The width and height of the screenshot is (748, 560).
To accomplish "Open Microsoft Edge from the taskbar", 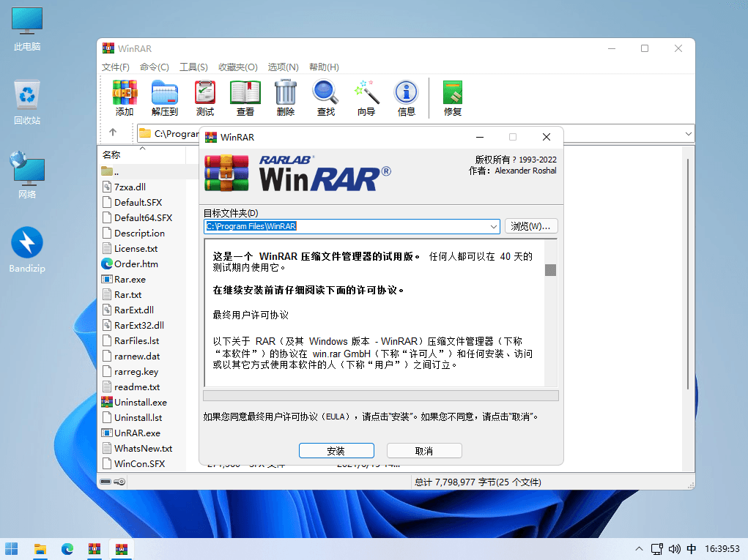I will (x=67, y=549).
